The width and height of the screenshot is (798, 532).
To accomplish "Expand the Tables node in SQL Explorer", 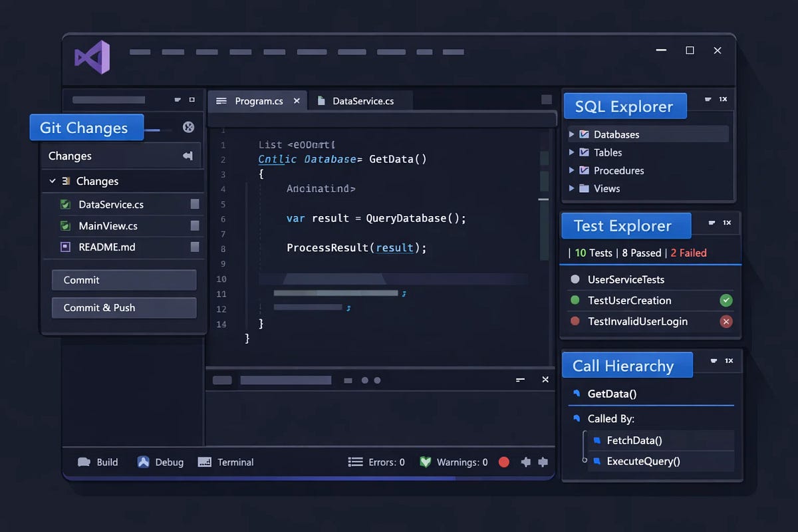I will [x=573, y=152].
